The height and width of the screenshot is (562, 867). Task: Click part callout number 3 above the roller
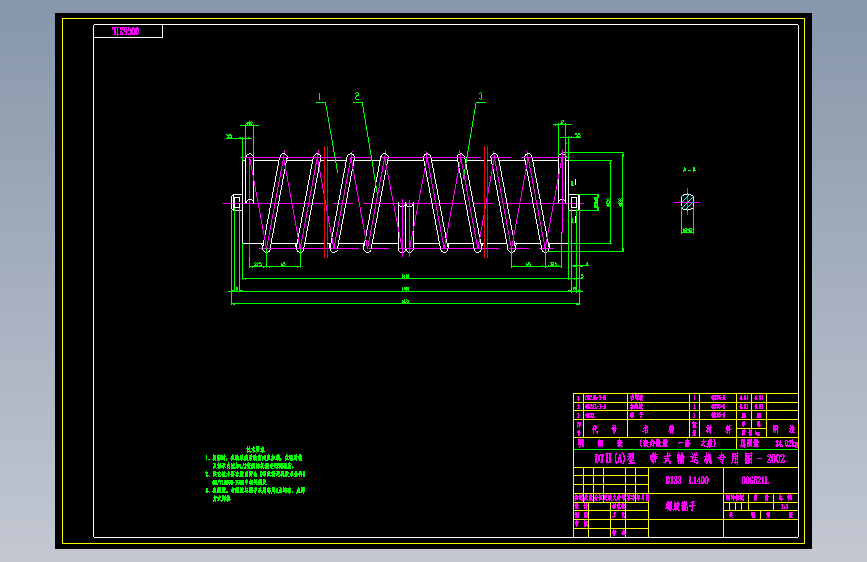click(480, 96)
